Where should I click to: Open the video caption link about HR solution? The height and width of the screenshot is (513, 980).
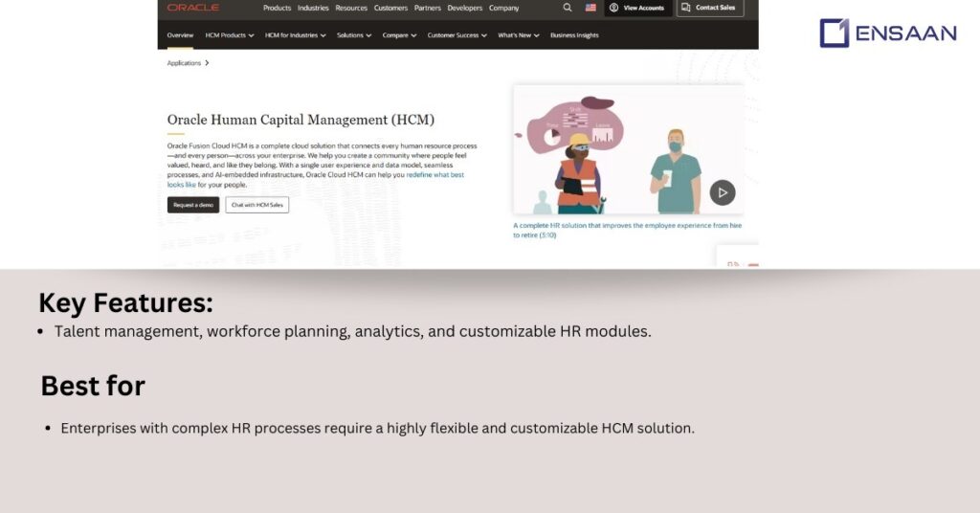click(x=628, y=230)
